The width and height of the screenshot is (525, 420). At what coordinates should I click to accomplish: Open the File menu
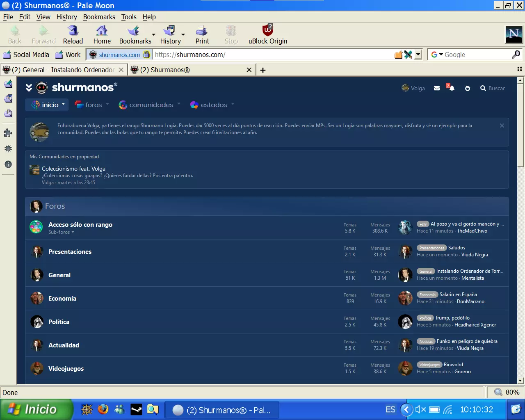8,17
